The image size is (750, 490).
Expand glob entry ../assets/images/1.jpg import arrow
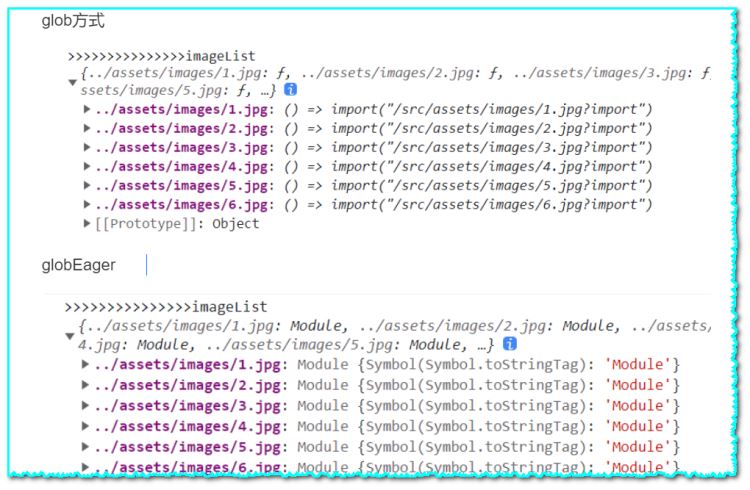87,109
